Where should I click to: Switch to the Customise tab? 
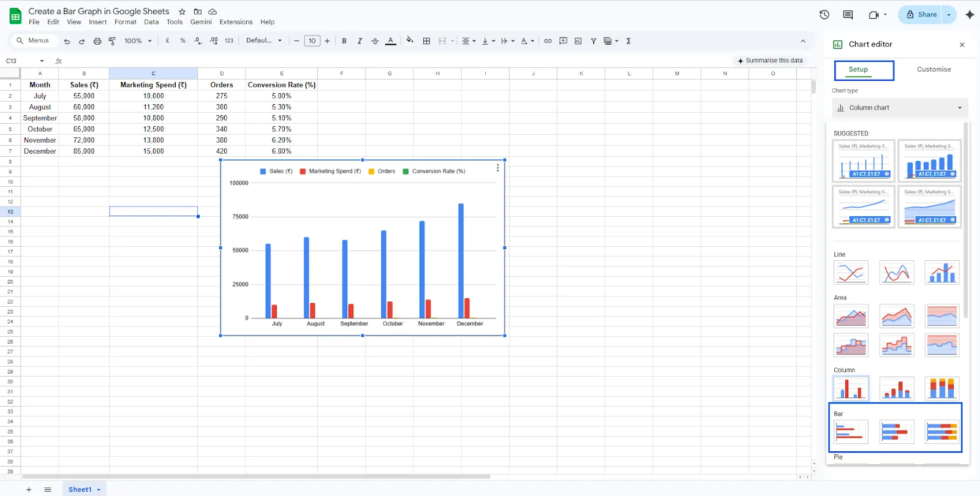pyautogui.click(x=933, y=69)
